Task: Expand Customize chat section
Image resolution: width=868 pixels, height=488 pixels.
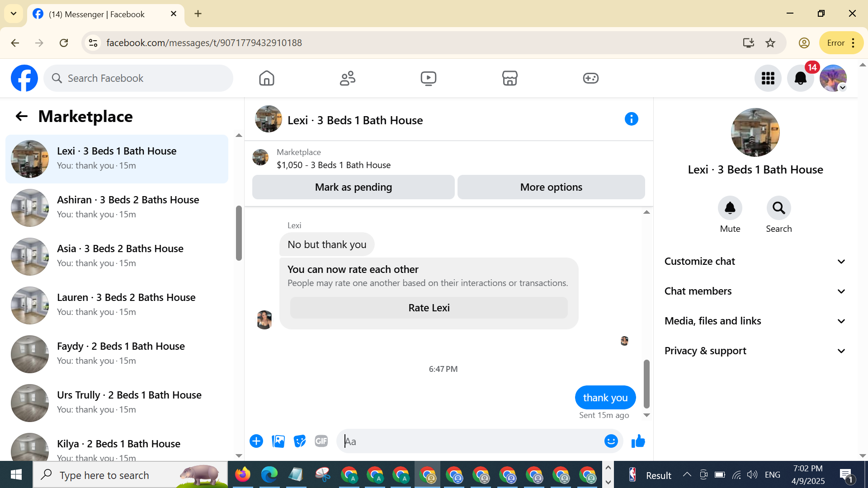Action: coord(755,262)
